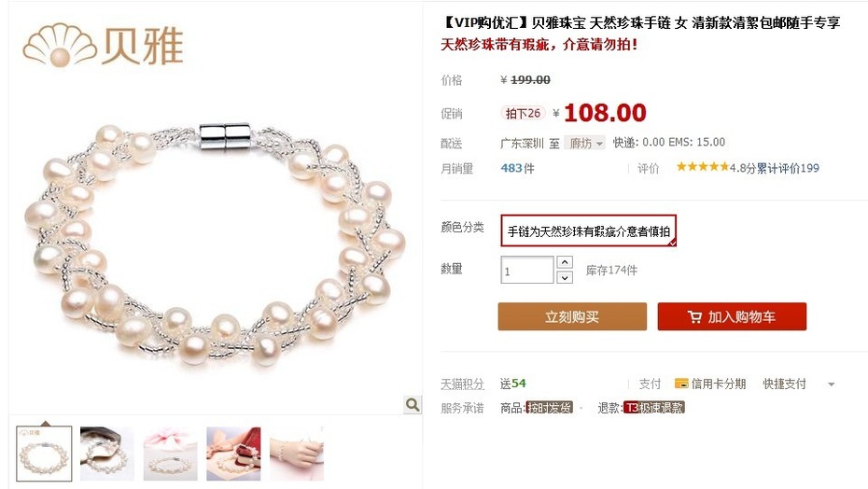This screenshot has height=489, width=868.
Task: Click the 立刻购买 buy now button
Action: [572, 316]
